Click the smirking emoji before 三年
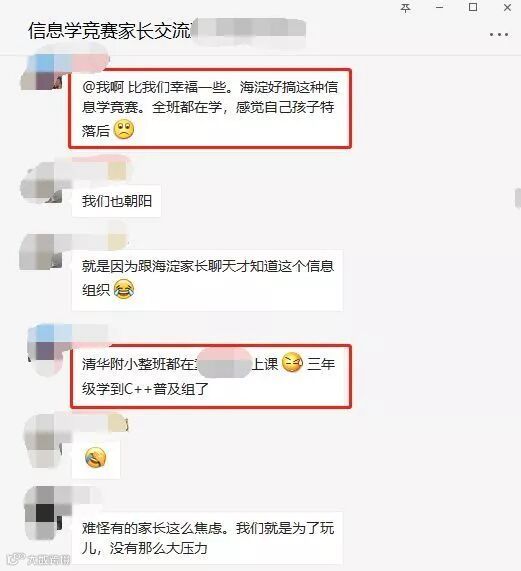This screenshot has height=571, width=521. [x=292, y=363]
